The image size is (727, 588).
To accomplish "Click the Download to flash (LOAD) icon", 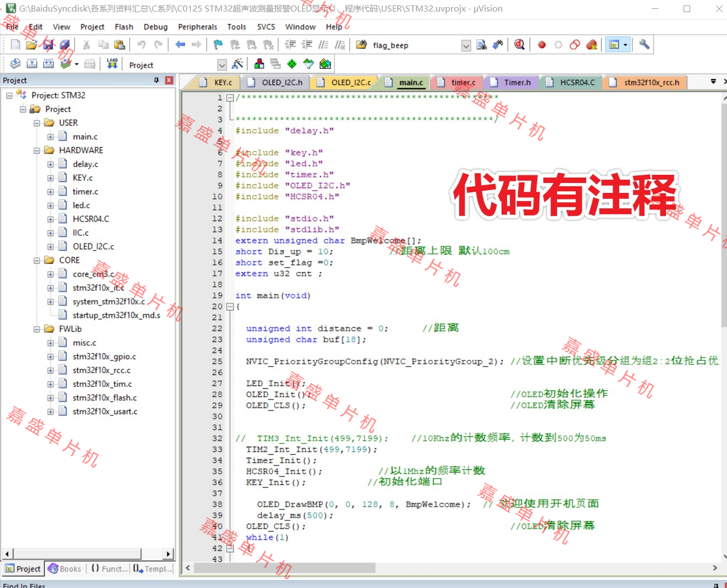I will pyautogui.click(x=112, y=64).
